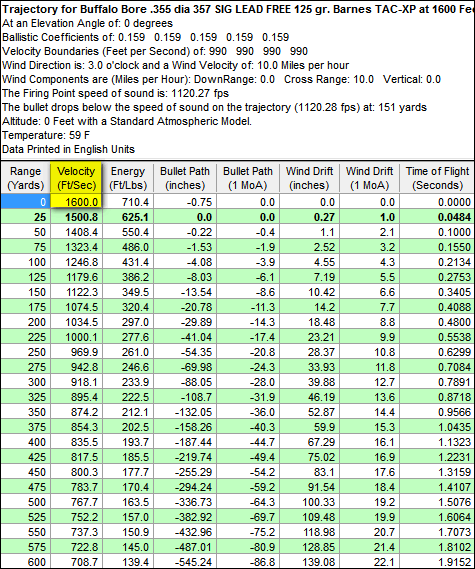Click wind drift value 18.48
This screenshot has width=475, height=569.
[309, 322]
